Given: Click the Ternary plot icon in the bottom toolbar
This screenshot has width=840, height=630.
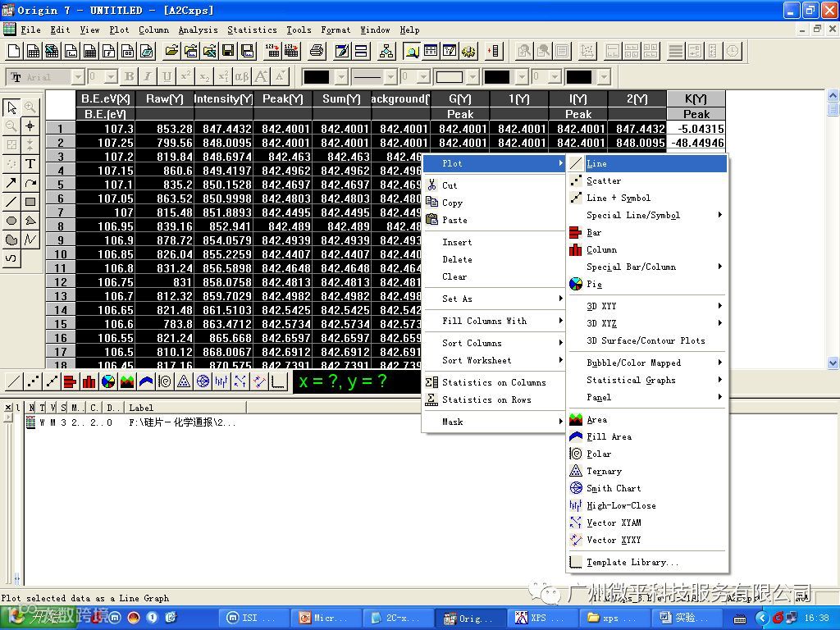Looking at the screenshot, I should [x=184, y=381].
